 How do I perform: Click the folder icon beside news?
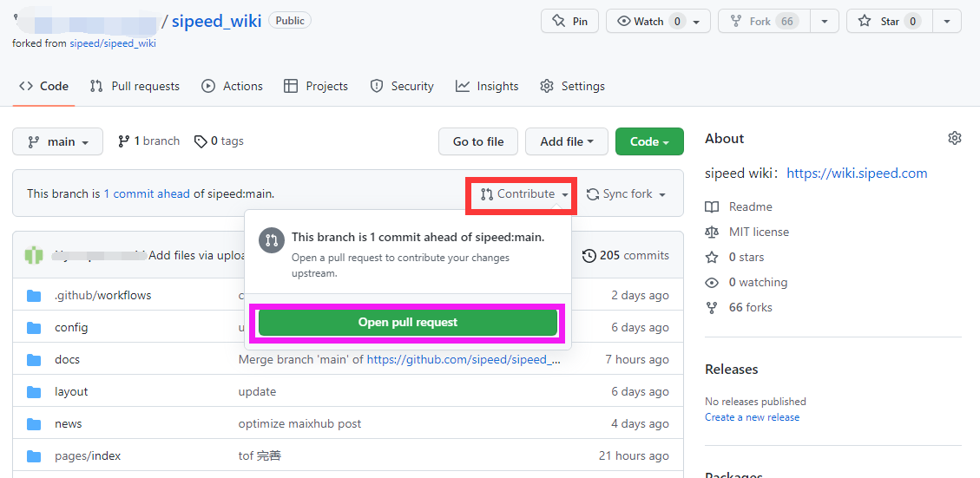[34, 423]
